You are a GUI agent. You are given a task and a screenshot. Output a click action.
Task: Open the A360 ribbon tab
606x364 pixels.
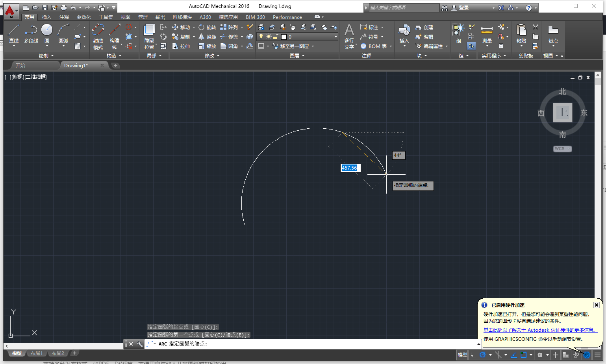point(205,17)
